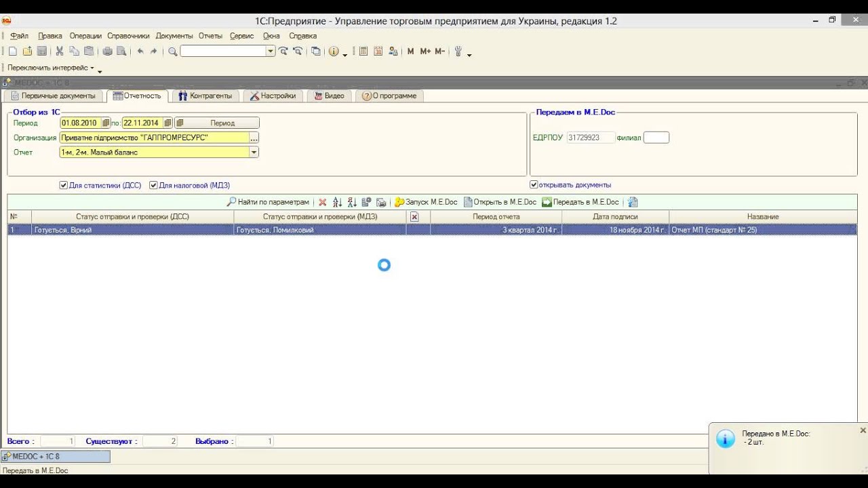This screenshot has height=488, width=868.
Task: Close the Передано в M.E.Doc notification
Action: coord(863,430)
